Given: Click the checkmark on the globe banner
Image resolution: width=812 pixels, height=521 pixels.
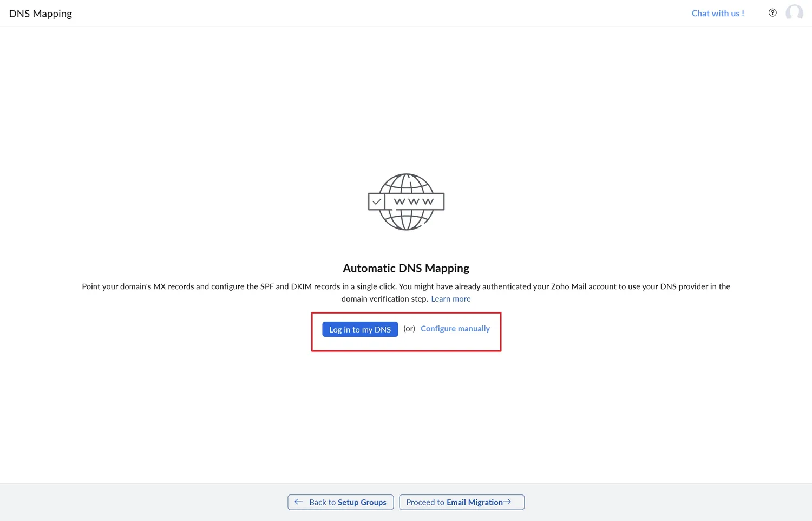Looking at the screenshot, I should click(x=377, y=201).
